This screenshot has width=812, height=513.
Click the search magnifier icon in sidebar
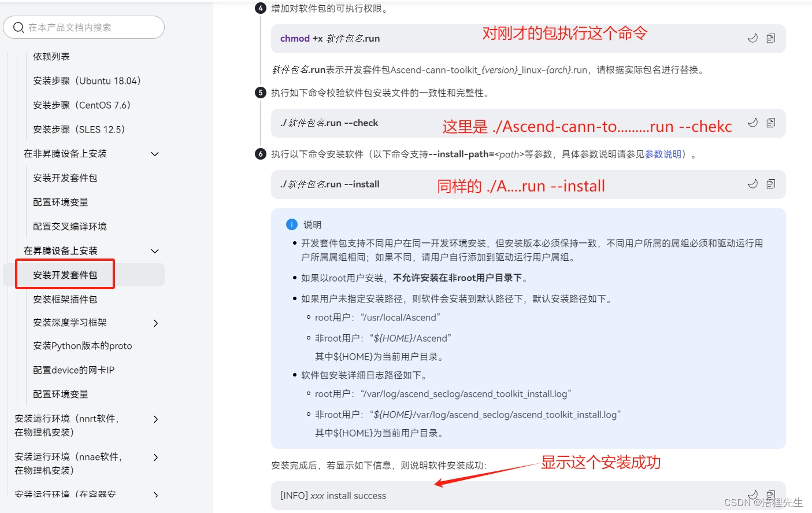coord(18,27)
